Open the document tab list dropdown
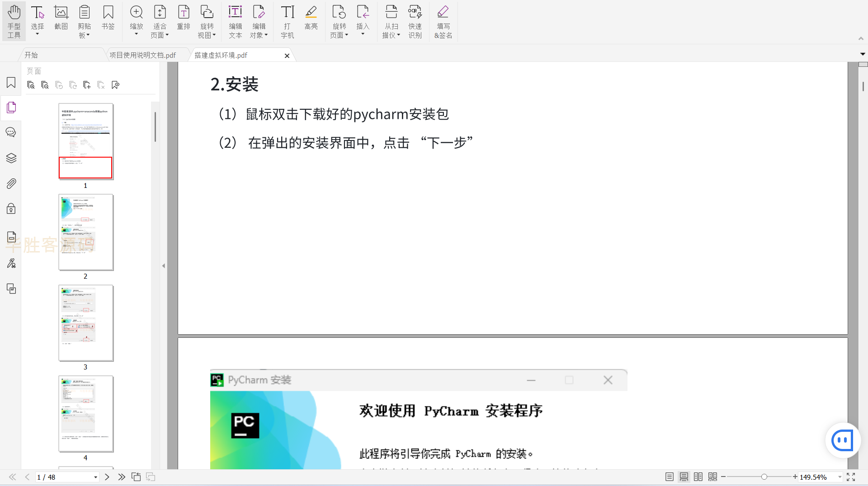 [x=863, y=54]
